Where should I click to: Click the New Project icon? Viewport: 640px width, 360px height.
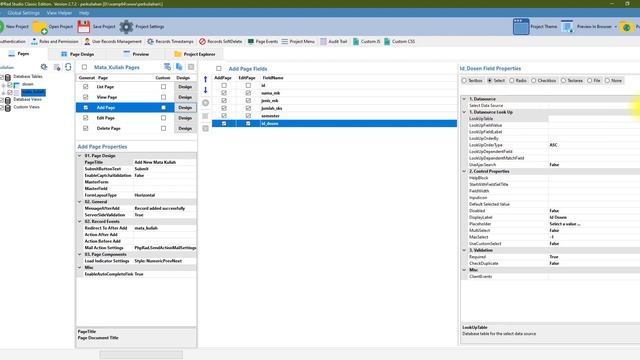pyautogui.click(x=1, y=27)
